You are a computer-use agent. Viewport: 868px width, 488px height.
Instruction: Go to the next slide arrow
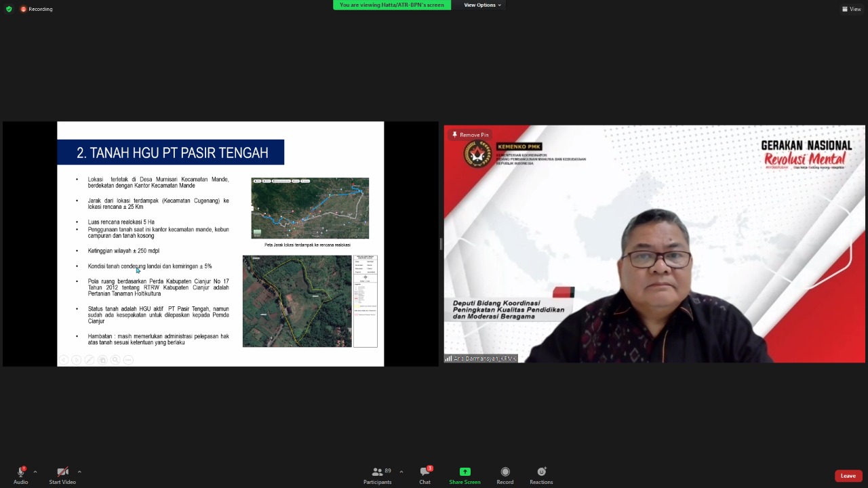[76, 360]
